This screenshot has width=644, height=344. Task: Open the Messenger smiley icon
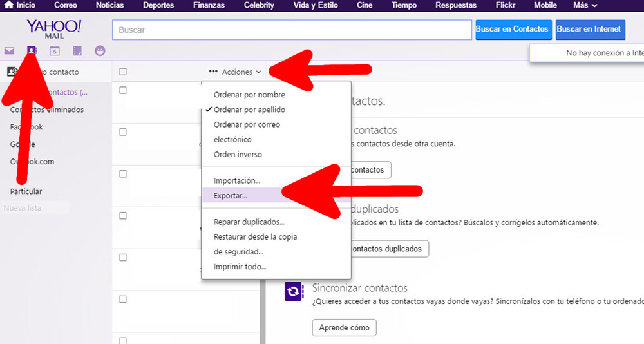click(100, 51)
